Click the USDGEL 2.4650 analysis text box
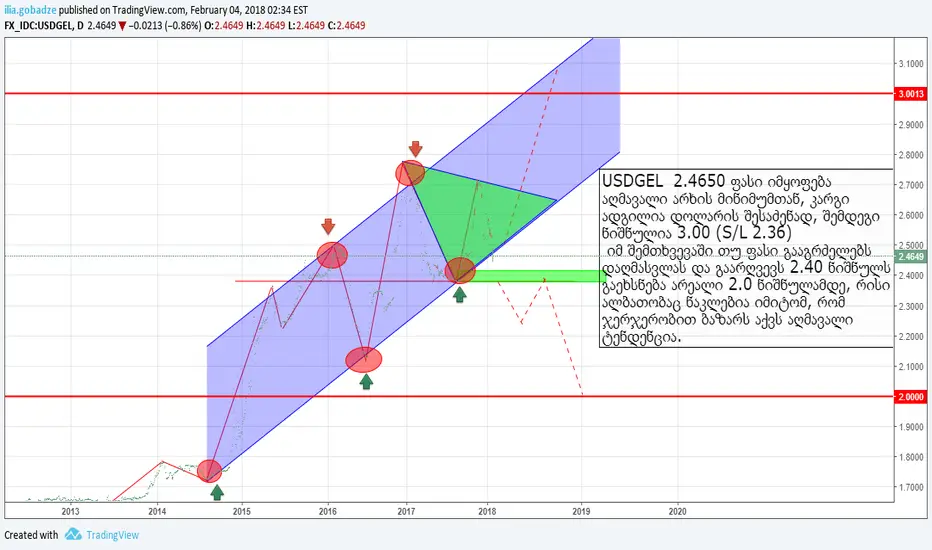Image resolution: width=932 pixels, height=550 pixels. point(746,258)
